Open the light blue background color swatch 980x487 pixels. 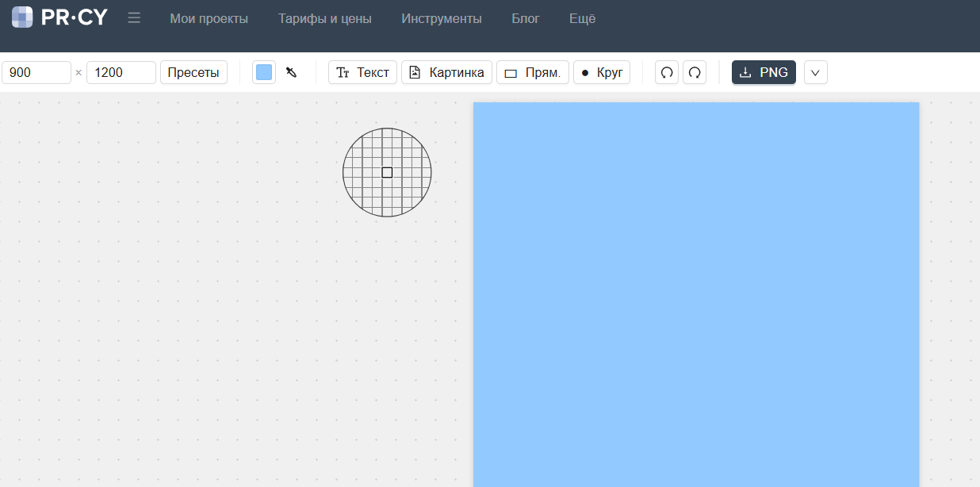pyautogui.click(x=264, y=72)
